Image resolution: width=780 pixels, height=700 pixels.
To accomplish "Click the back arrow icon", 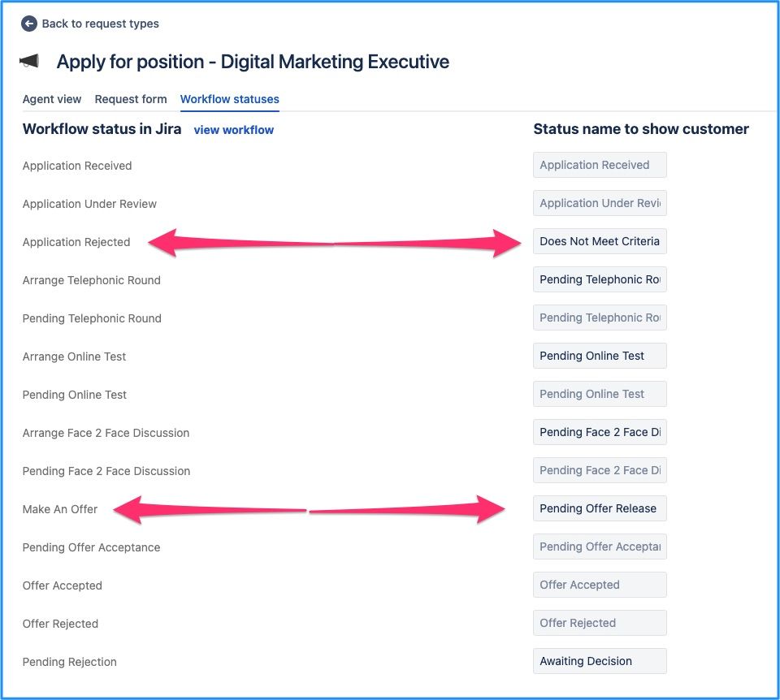I will pos(29,24).
